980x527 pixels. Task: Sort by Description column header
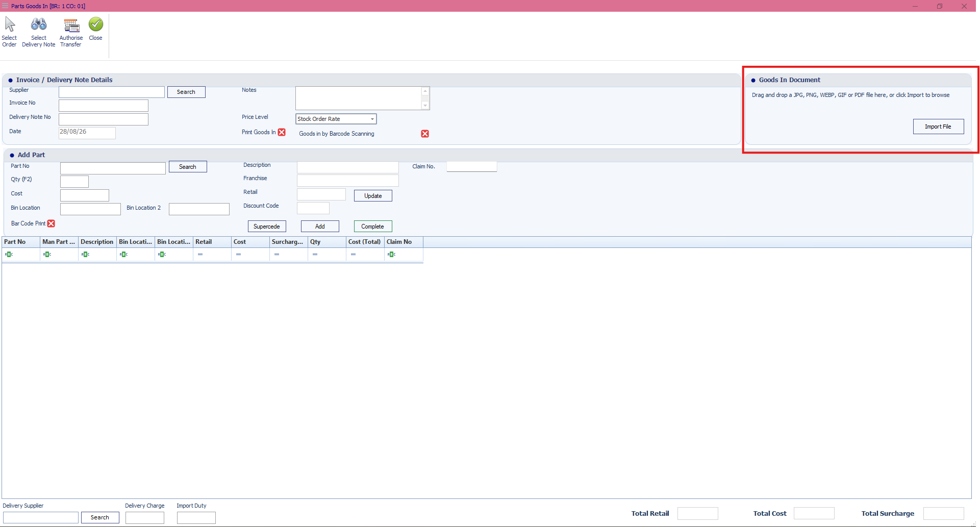coord(97,242)
